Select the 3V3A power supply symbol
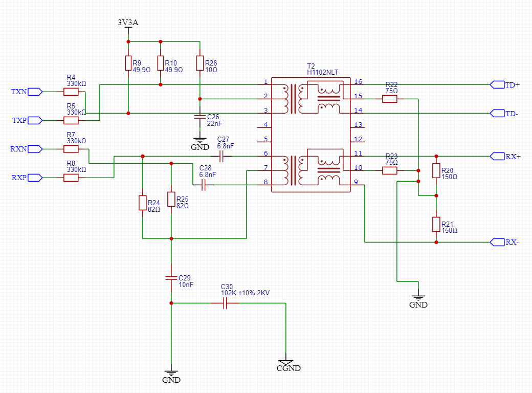Image resolution: width=532 pixels, height=393 pixels. pos(128,31)
